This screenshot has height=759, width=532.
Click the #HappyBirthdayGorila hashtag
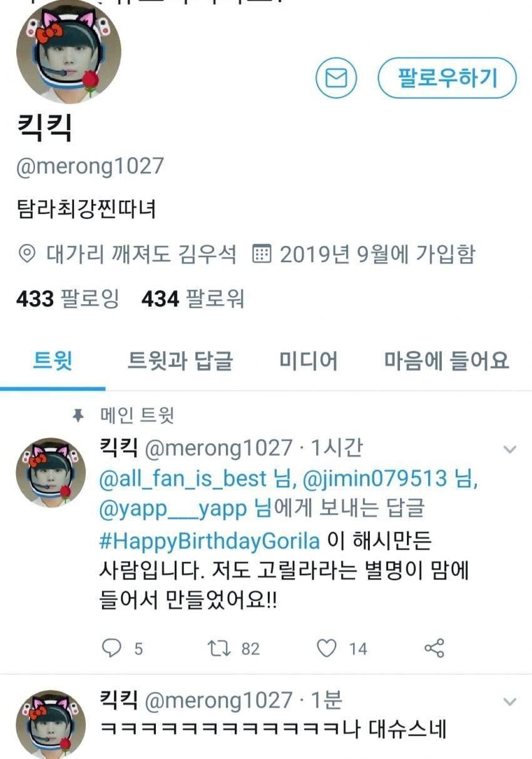pos(210,540)
